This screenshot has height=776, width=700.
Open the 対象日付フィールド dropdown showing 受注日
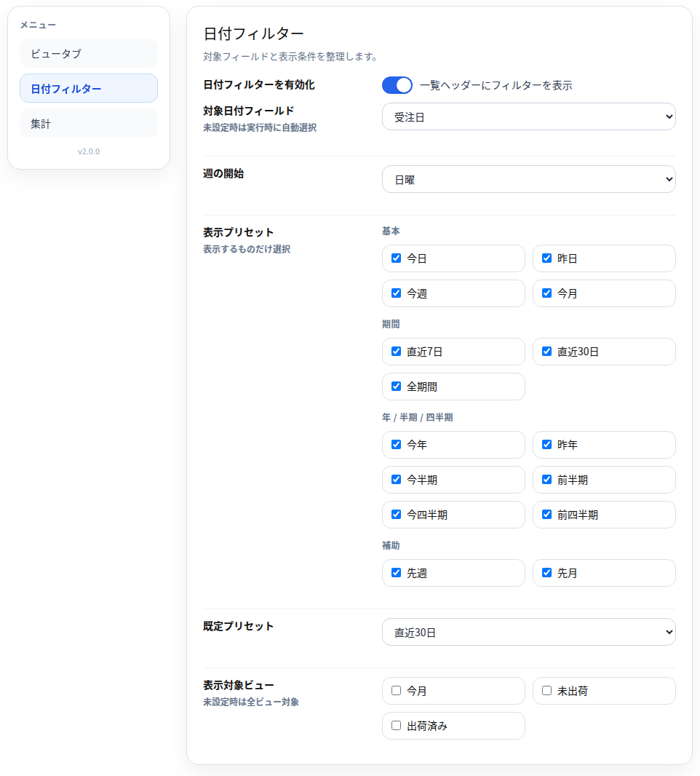[x=529, y=116]
